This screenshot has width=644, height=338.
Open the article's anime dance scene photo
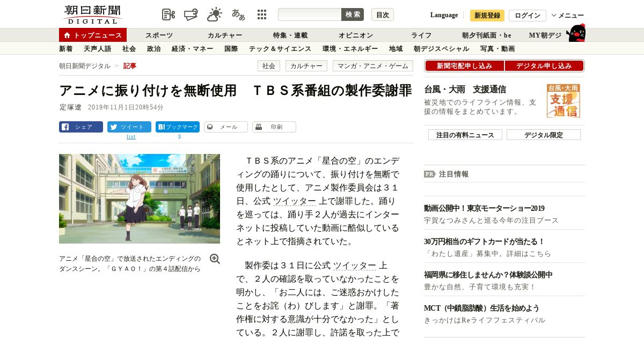pos(140,199)
